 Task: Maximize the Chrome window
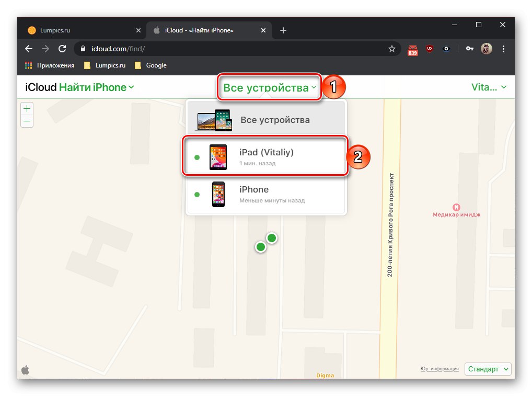(479, 25)
